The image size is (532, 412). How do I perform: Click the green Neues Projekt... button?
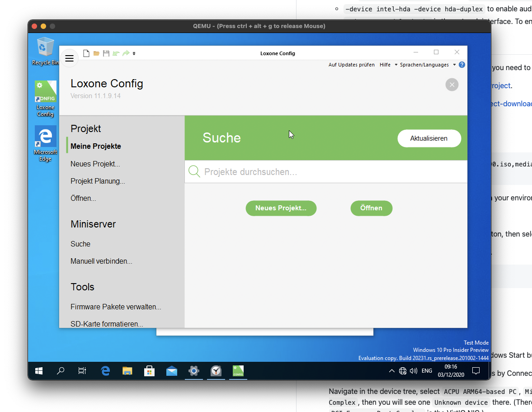(281, 208)
